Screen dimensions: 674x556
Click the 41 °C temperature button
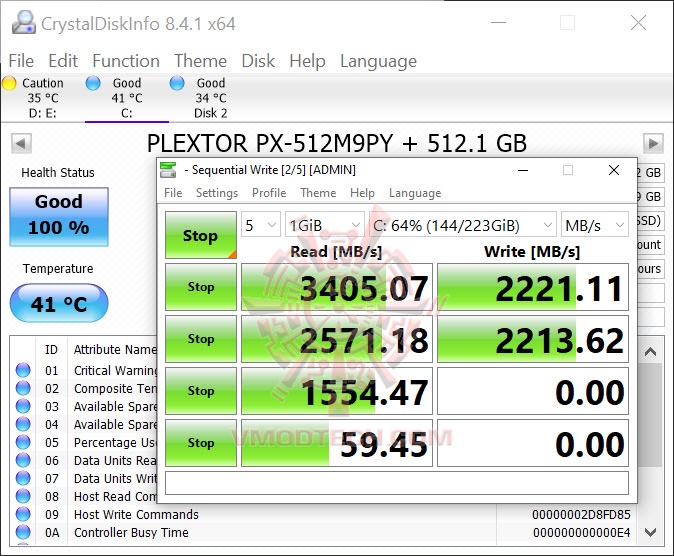pos(59,303)
